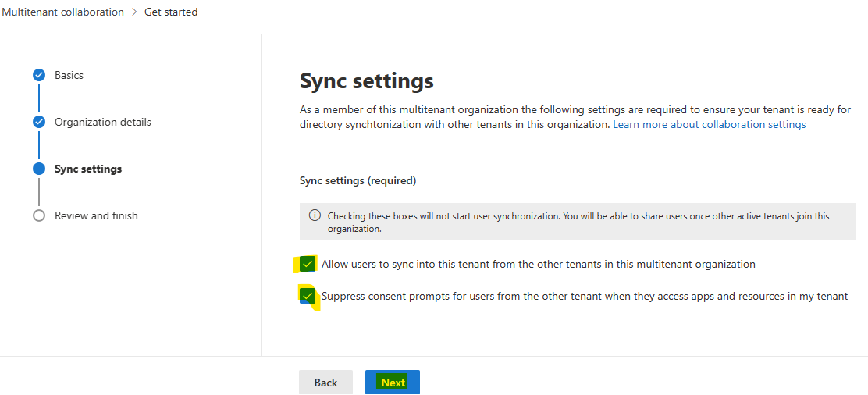Click the Back button
The width and height of the screenshot is (868, 395).
tap(325, 383)
